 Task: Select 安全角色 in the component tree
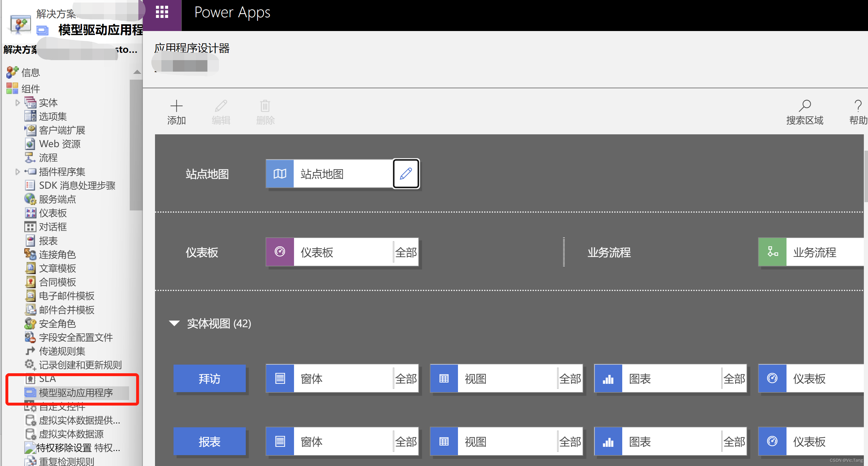pyautogui.click(x=57, y=323)
